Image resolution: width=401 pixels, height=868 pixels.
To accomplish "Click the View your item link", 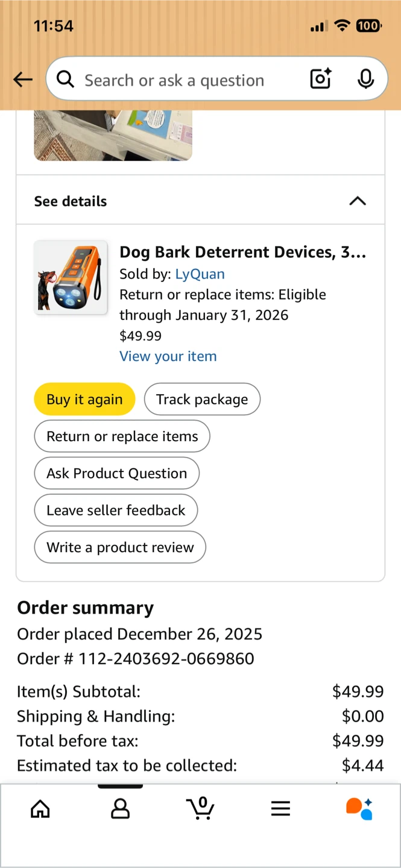I will coord(168,356).
